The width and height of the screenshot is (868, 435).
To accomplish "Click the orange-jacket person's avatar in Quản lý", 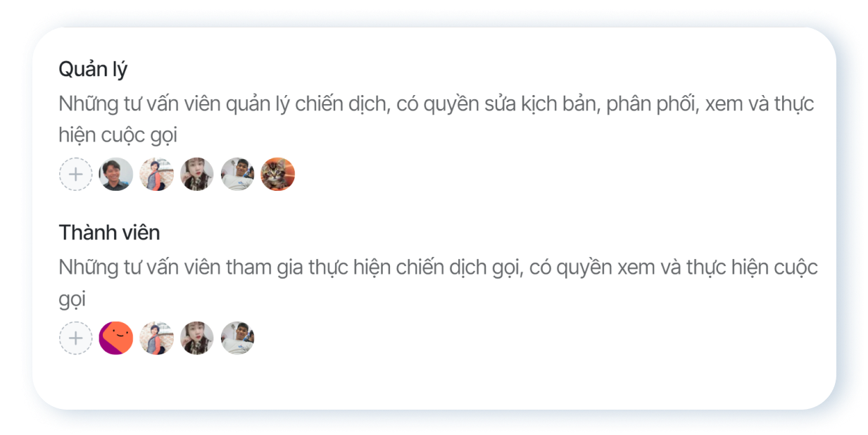I will pyautogui.click(x=156, y=175).
